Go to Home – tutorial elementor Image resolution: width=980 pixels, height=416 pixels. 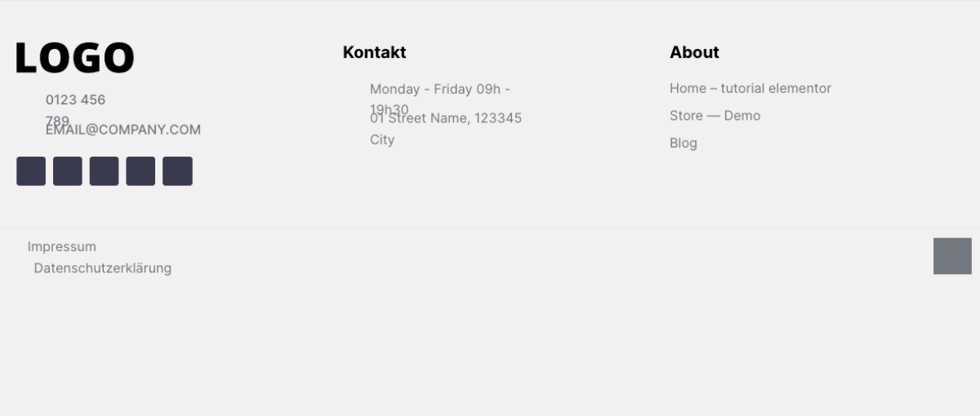tap(751, 88)
